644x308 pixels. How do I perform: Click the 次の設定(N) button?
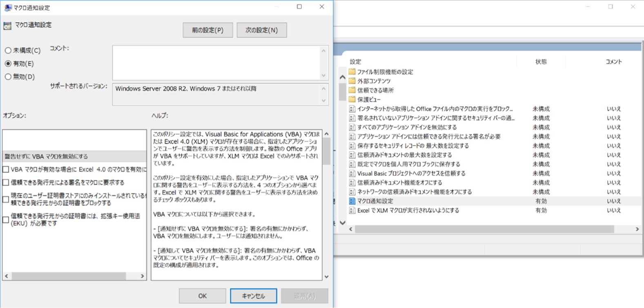tap(261, 30)
